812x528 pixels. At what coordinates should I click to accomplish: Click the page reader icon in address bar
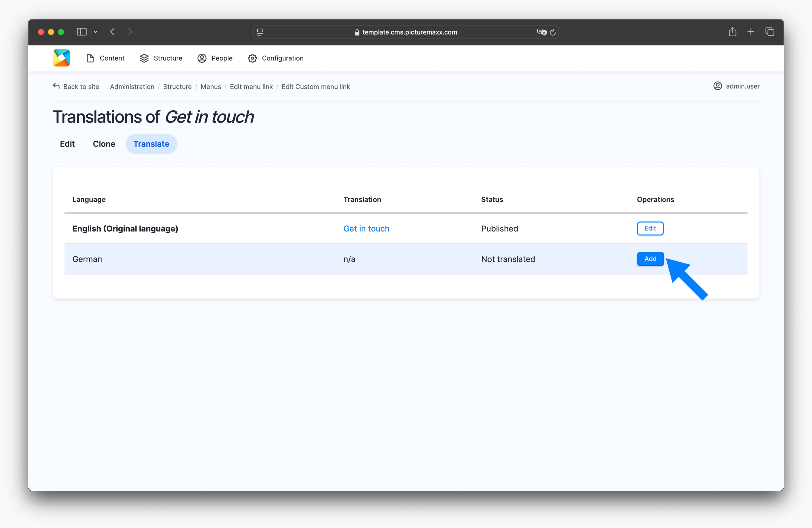260,32
